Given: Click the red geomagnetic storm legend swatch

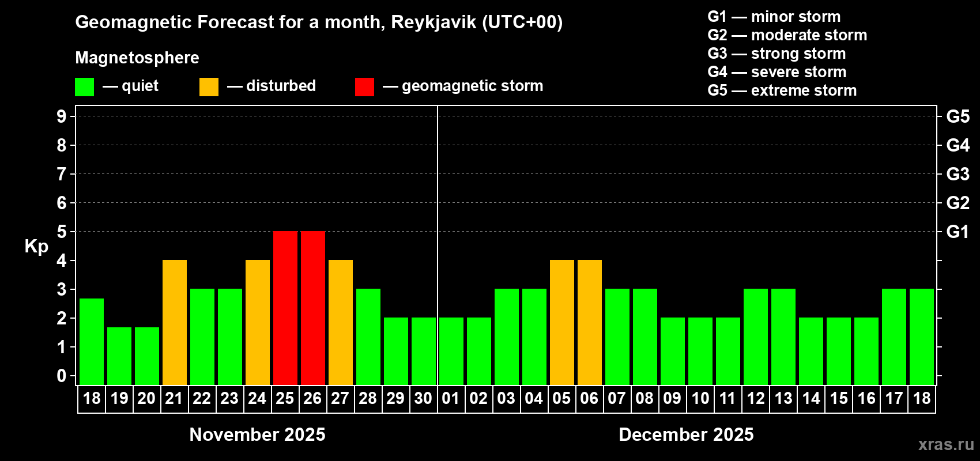Looking at the screenshot, I should pyautogui.click(x=364, y=87).
